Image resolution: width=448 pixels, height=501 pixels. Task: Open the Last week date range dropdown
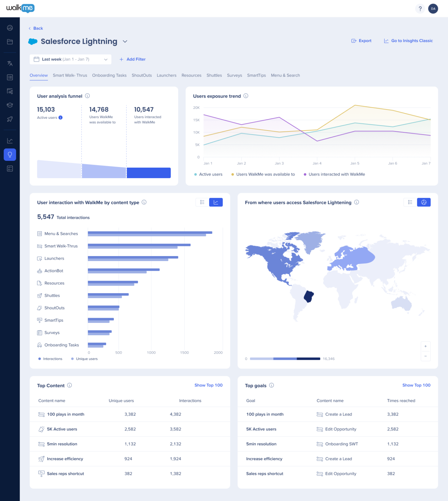(x=70, y=59)
